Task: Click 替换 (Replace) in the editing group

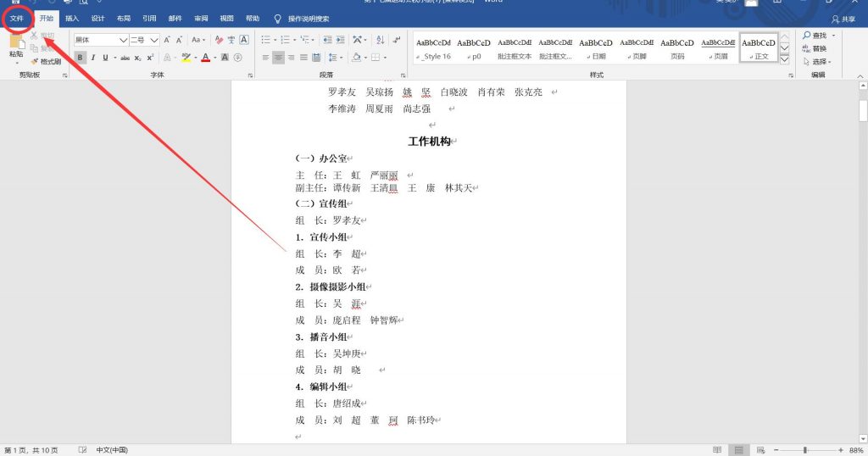Action: [x=815, y=48]
